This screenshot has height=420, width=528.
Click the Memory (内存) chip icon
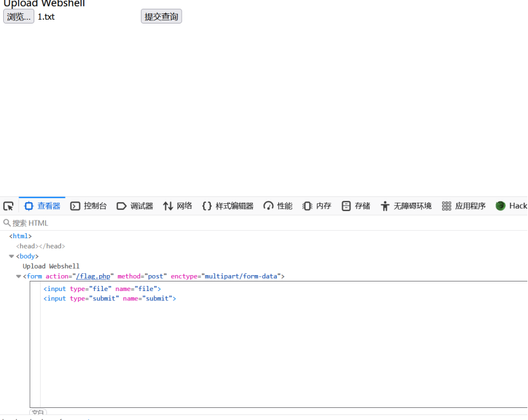(x=307, y=206)
